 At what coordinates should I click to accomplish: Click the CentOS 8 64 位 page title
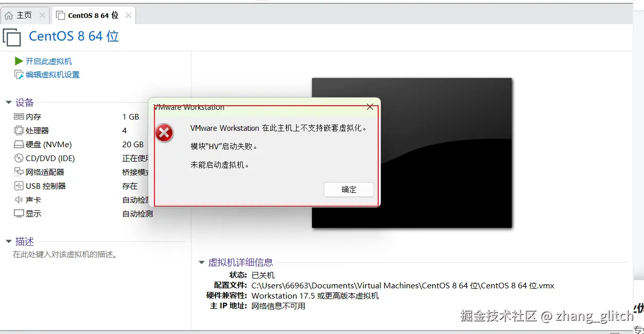tap(74, 36)
